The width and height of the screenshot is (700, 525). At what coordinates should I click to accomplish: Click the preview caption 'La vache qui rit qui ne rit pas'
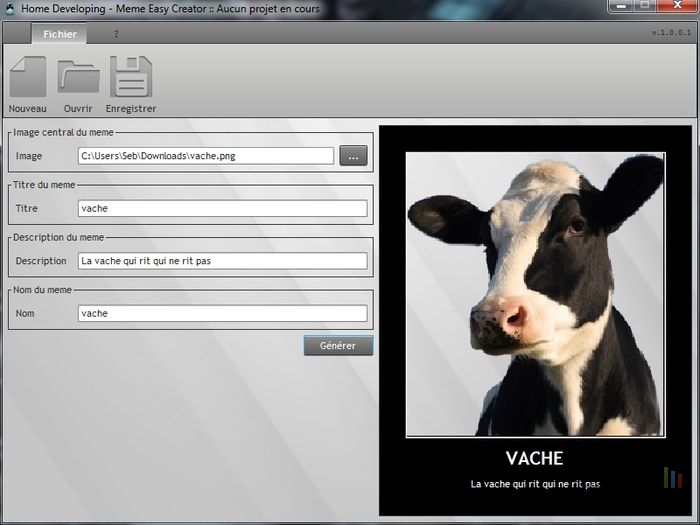(x=535, y=484)
